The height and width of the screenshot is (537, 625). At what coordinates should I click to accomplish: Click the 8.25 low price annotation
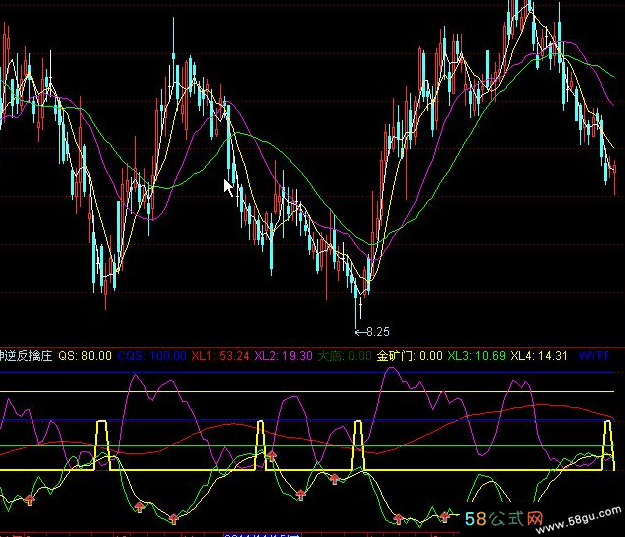(376, 331)
